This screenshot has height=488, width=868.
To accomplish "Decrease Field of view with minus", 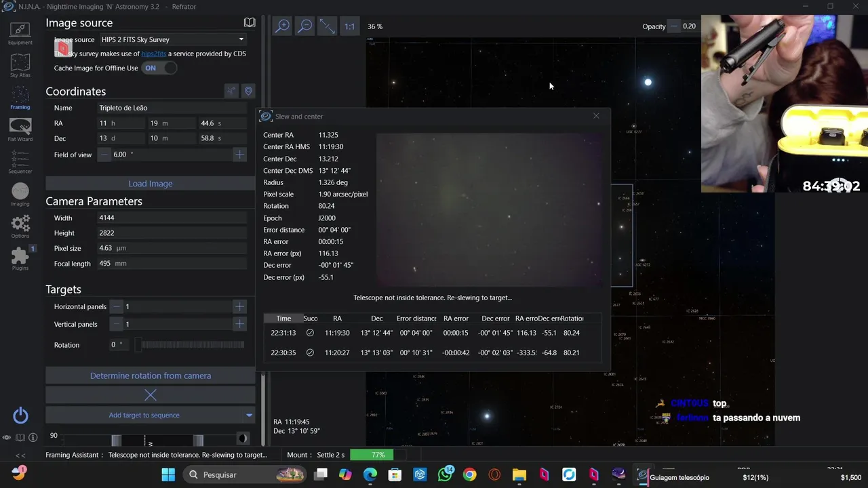I will coord(104,155).
